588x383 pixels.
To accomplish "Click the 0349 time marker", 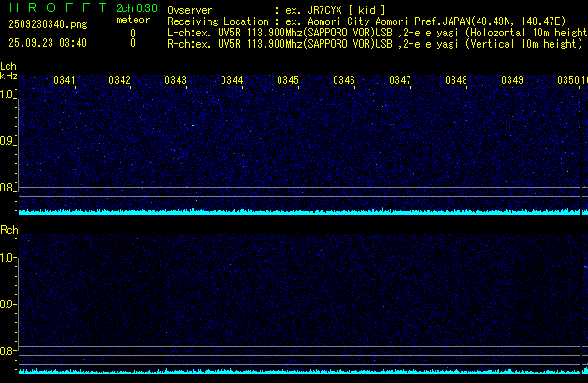I will tap(512, 81).
